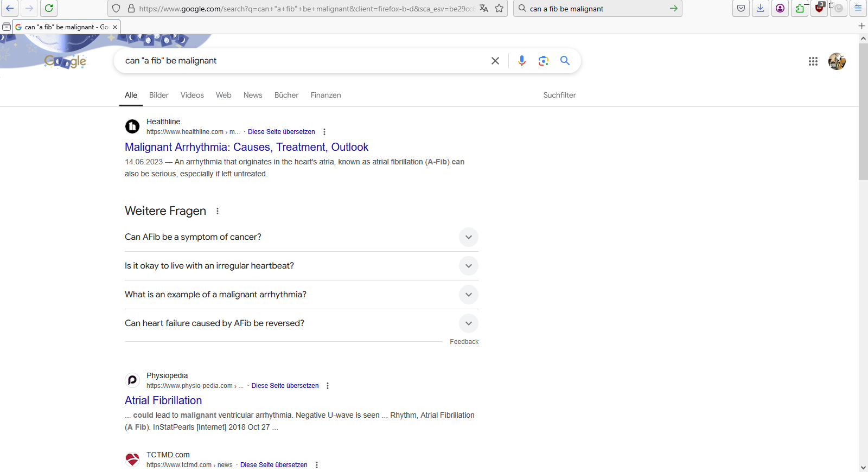Viewport: 868px width, 472px height.
Task: Open the Firefox downloads panel
Action: click(x=760, y=8)
